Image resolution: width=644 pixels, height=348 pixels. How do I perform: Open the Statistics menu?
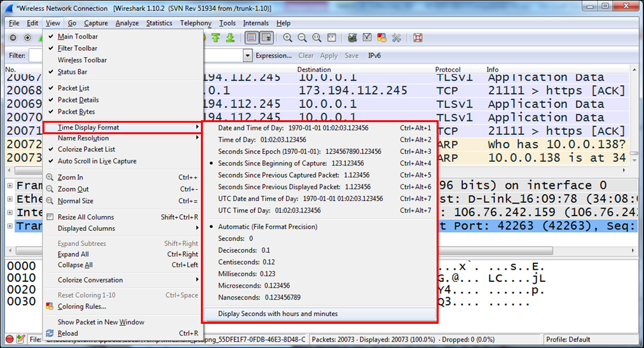pos(159,23)
